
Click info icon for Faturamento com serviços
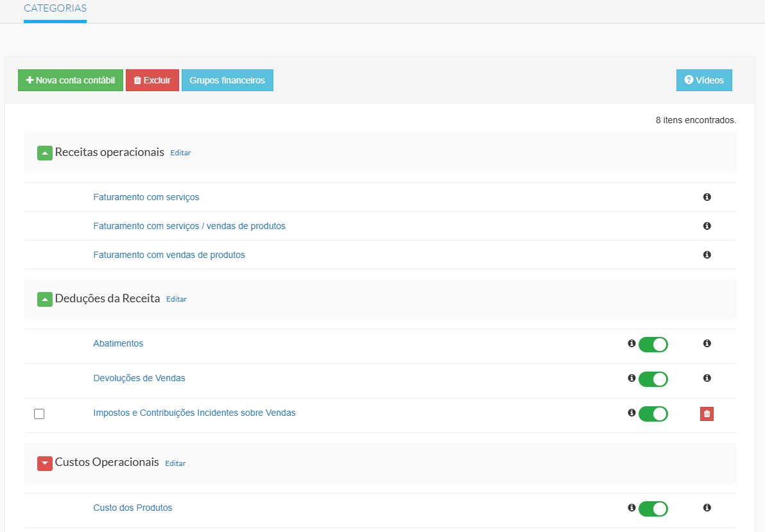pos(707,197)
